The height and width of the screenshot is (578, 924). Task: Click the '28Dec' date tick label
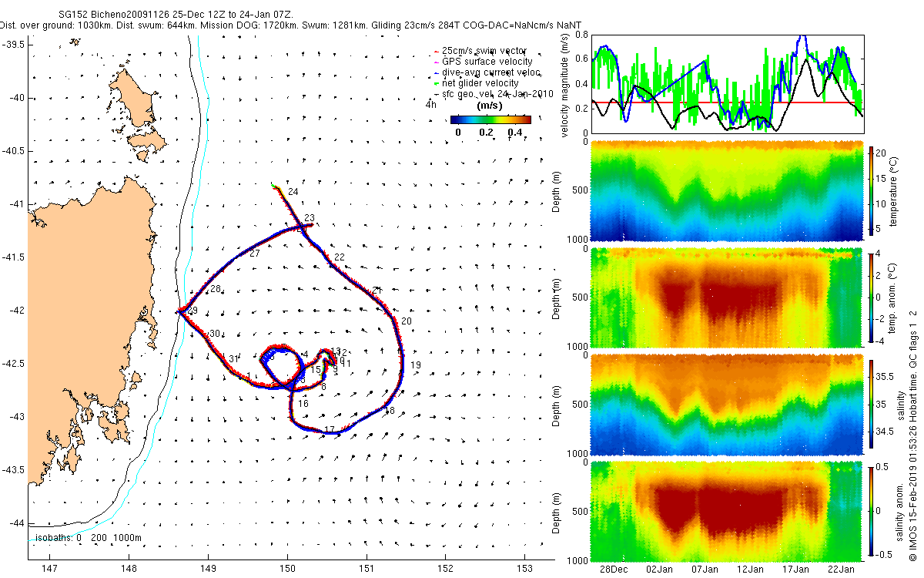(614, 569)
